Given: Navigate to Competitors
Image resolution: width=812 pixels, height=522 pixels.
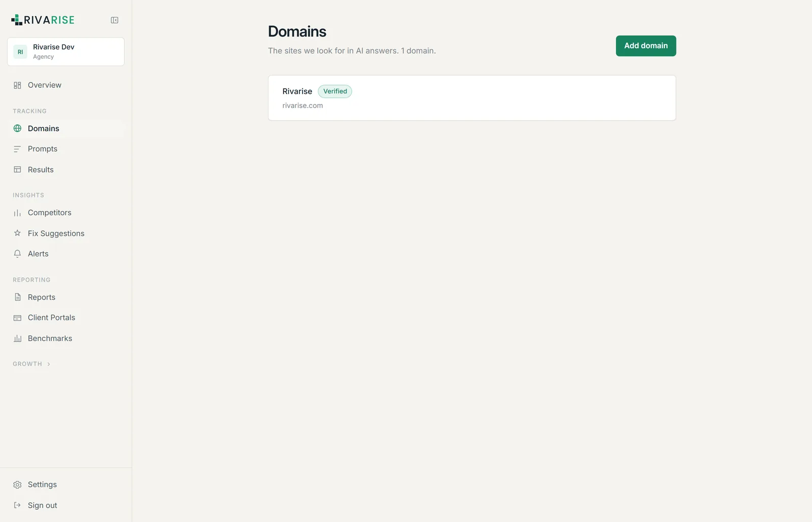Looking at the screenshot, I should tap(66, 213).
